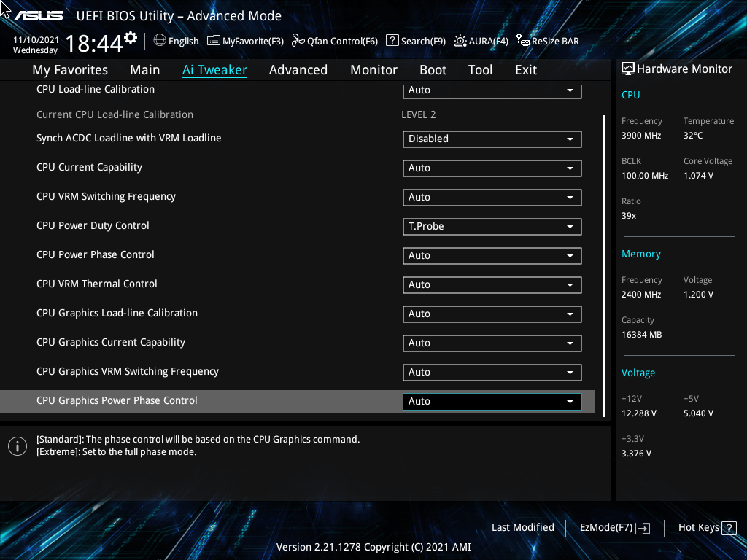Click the Hardware Monitor panel icon
The width and height of the screenshot is (747, 560).
click(628, 69)
